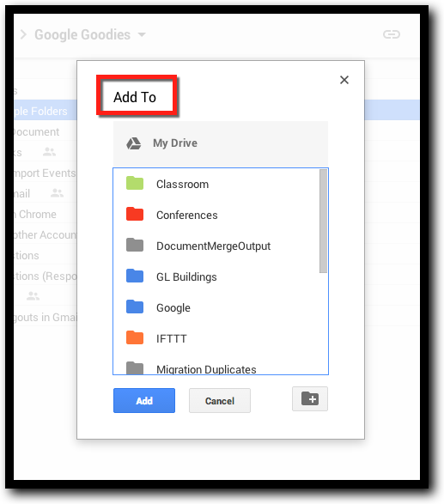Image resolution: width=444 pixels, height=504 pixels.
Task: Open the Google Goodies dropdown arrow
Action: click(x=142, y=34)
